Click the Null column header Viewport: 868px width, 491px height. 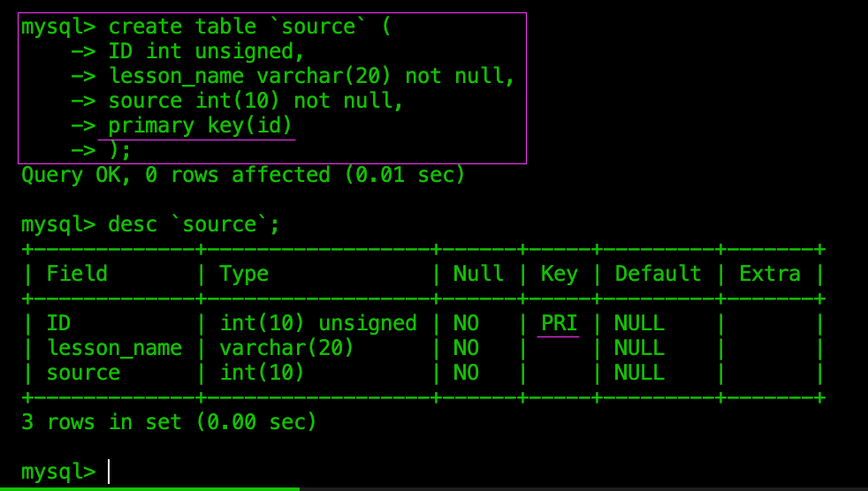pos(478,274)
